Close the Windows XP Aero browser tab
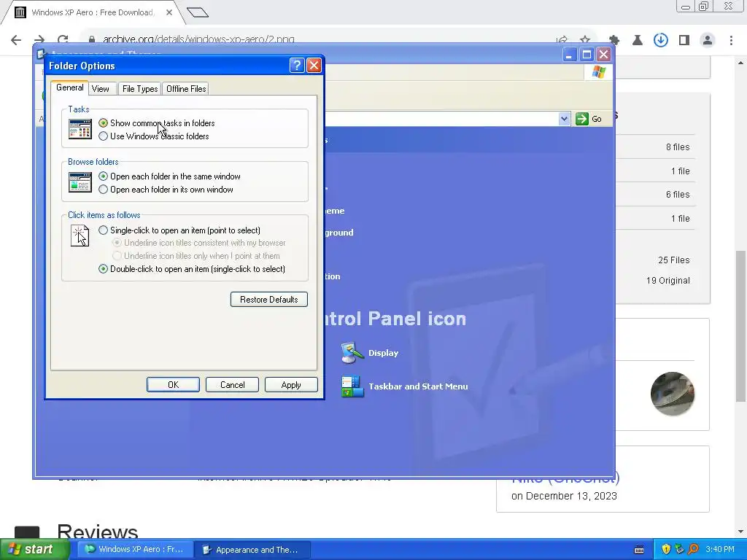Viewport: 747px width, 560px height. point(169,12)
